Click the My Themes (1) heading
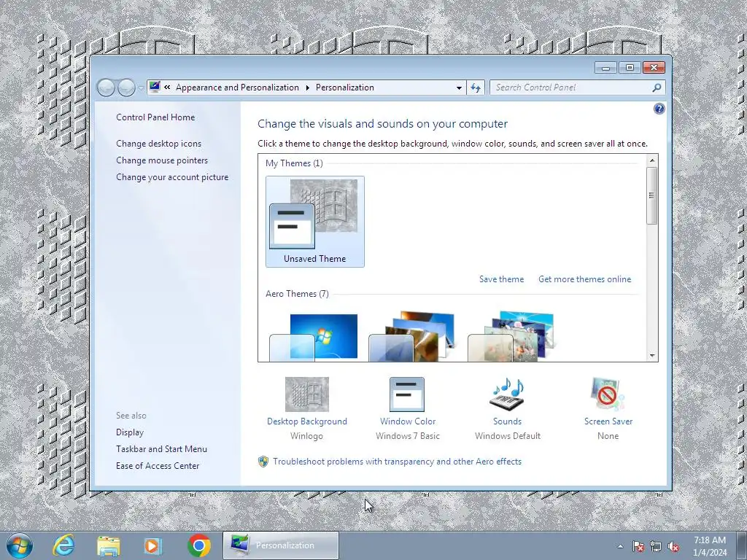 (294, 163)
